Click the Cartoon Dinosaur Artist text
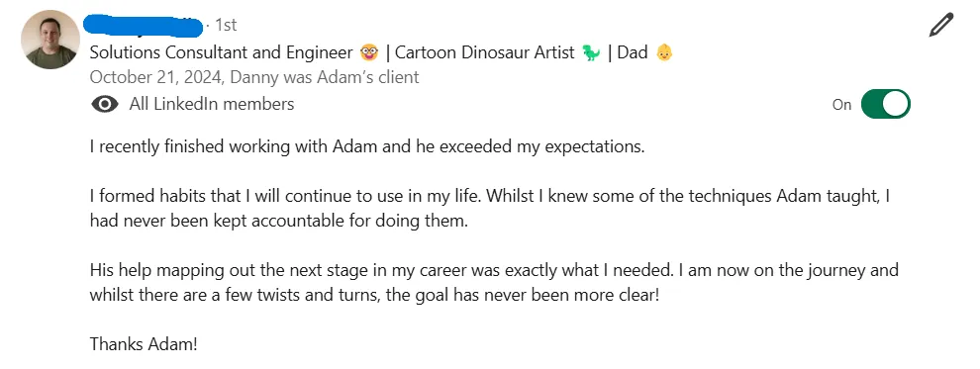 pyautogui.click(x=484, y=53)
